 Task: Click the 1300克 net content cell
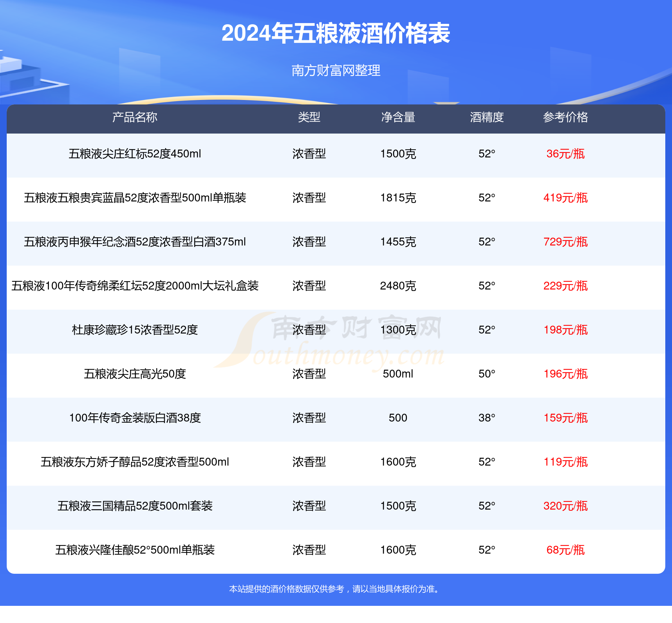point(398,330)
